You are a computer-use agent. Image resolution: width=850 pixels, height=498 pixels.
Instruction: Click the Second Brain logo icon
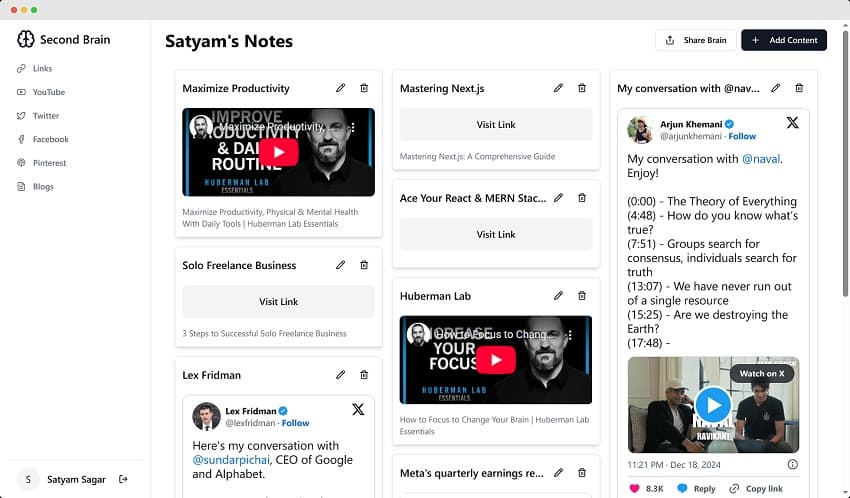point(25,39)
